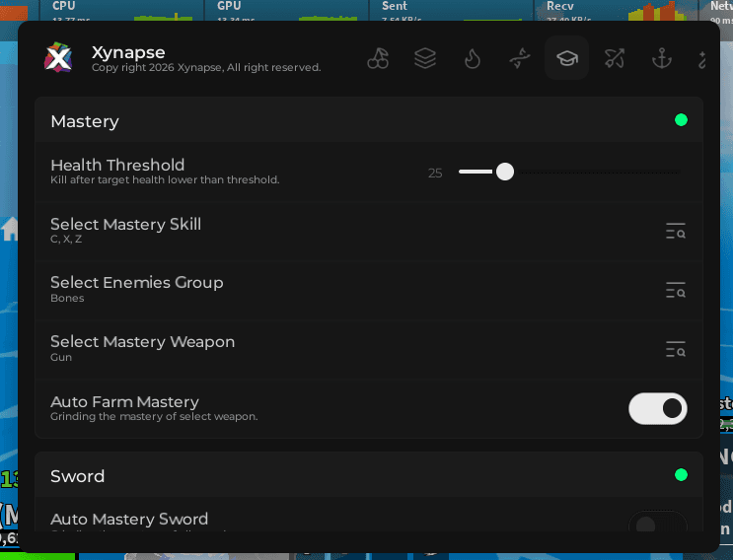The width and height of the screenshot is (733, 560).
Task: Open Select Enemies Group list picker
Action: pyautogui.click(x=676, y=290)
